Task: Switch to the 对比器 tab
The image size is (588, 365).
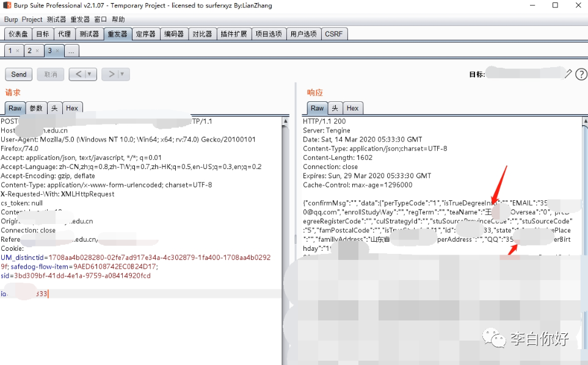Action: click(202, 34)
